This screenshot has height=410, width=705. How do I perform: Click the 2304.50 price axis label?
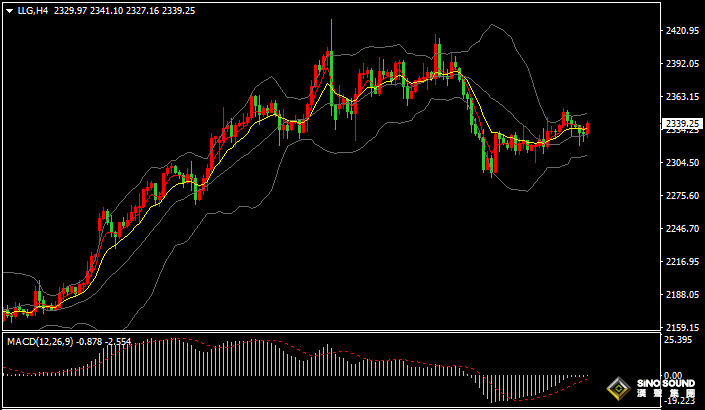coord(681,163)
